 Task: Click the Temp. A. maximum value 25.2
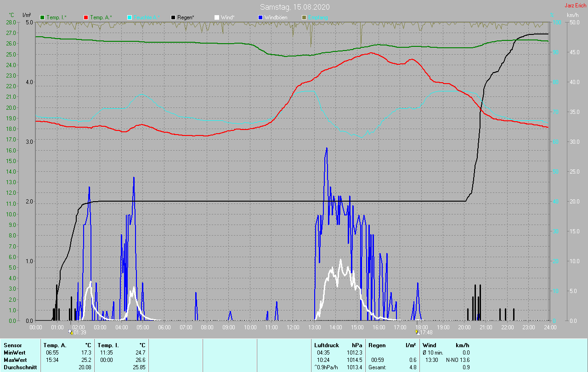(x=86, y=360)
